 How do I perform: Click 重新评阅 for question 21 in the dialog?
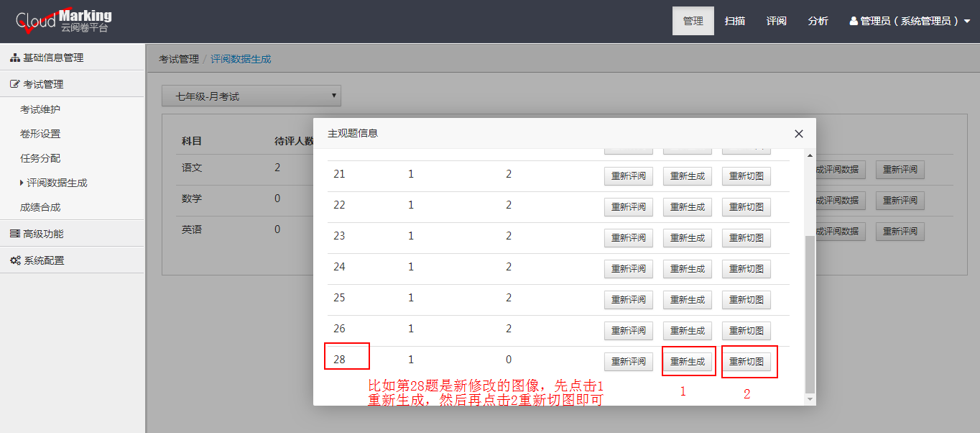pyautogui.click(x=628, y=176)
